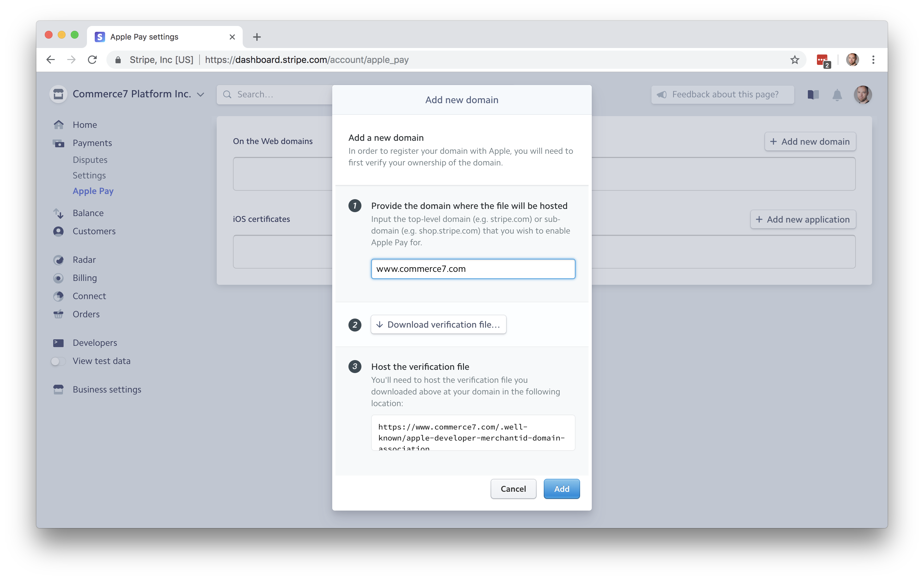924x580 pixels.
Task: Click the 'On the Web domains' heading
Action: 272,141
